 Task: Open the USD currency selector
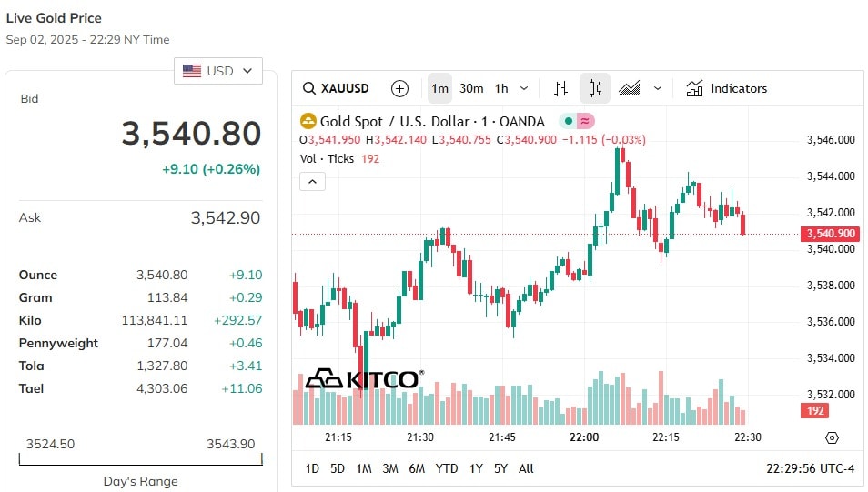pos(218,71)
